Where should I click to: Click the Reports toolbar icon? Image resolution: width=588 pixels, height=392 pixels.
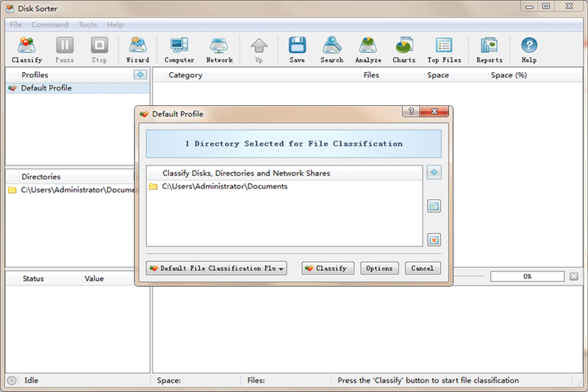coord(489,50)
